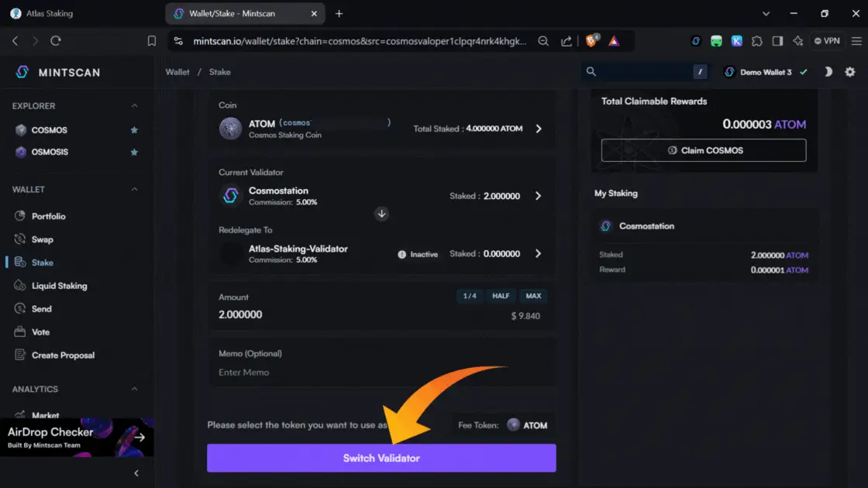
Task: Collapse the WALLET sidebar section
Action: [134, 190]
